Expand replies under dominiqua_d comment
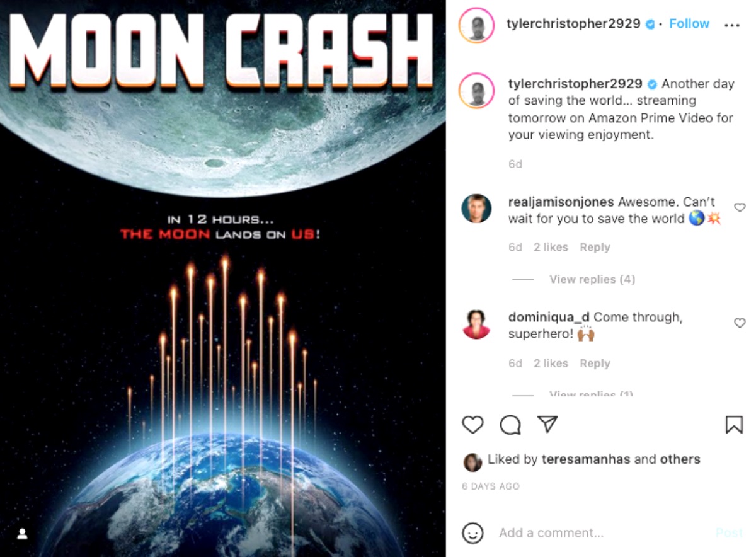 (x=591, y=393)
